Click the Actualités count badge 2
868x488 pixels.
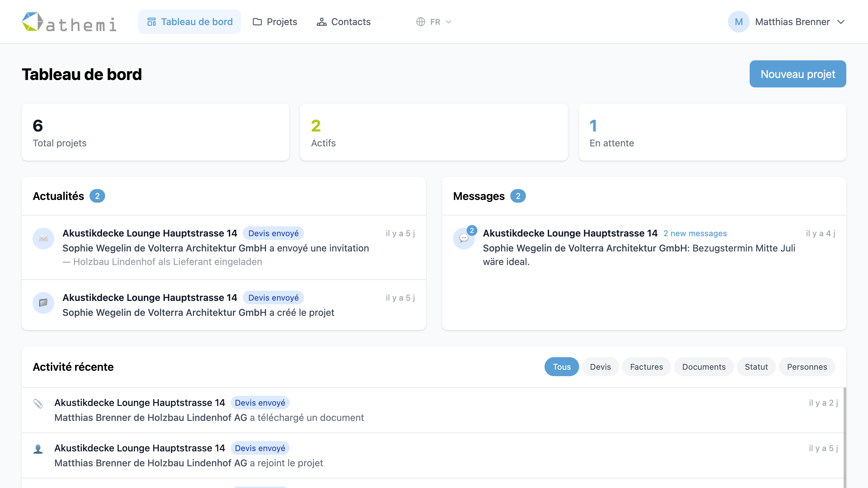point(97,196)
